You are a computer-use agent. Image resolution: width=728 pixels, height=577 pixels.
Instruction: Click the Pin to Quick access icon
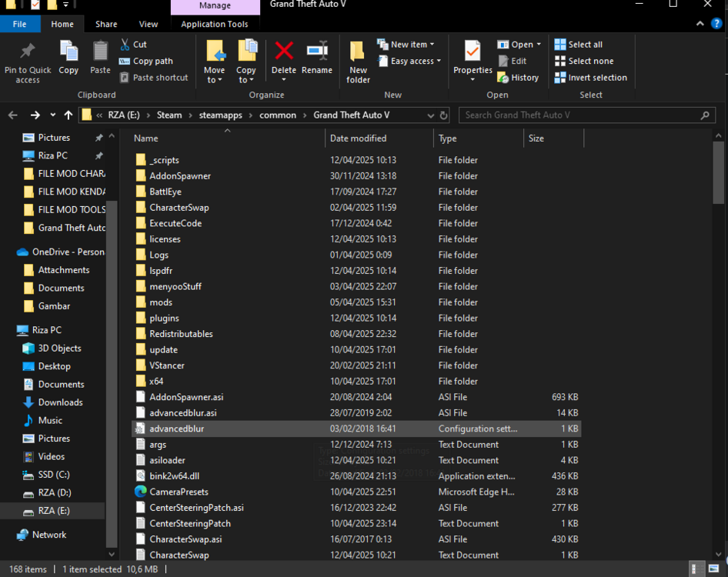click(28, 60)
